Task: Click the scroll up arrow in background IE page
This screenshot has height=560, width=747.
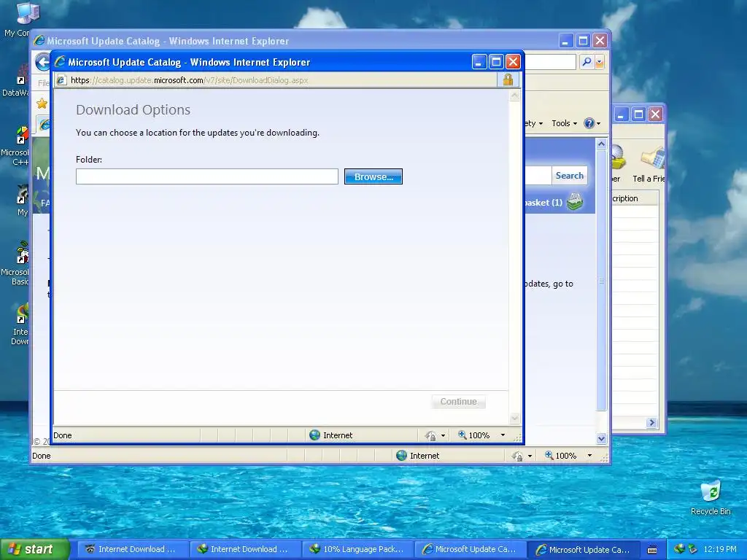Action: click(x=601, y=144)
